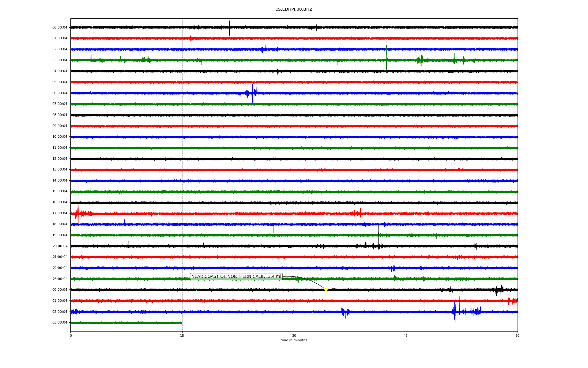Click the 30 minute x-axis tick label

click(x=294, y=335)
